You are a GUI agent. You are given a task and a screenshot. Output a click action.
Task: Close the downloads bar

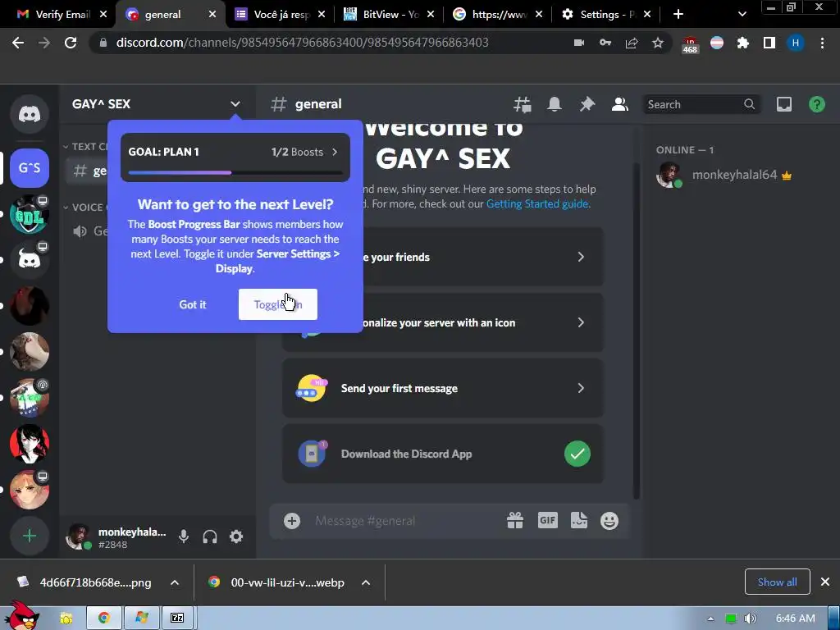point(825,582)
